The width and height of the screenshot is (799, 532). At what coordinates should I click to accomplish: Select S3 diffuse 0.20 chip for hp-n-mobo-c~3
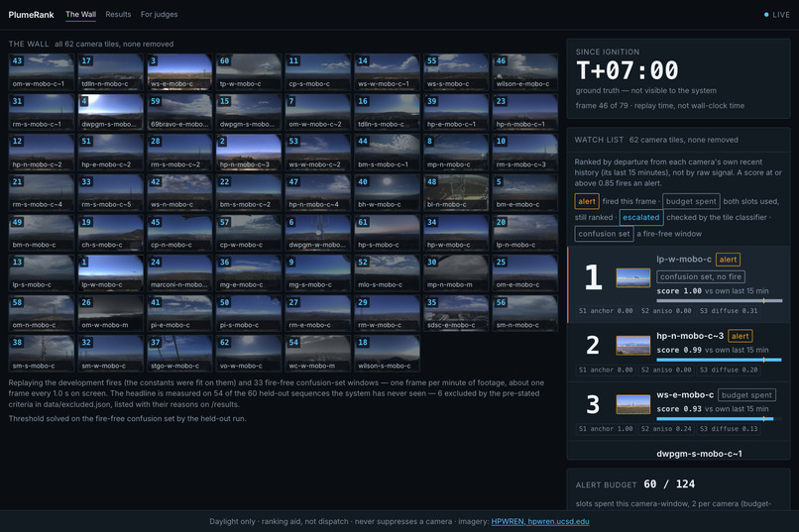[729, 370]
